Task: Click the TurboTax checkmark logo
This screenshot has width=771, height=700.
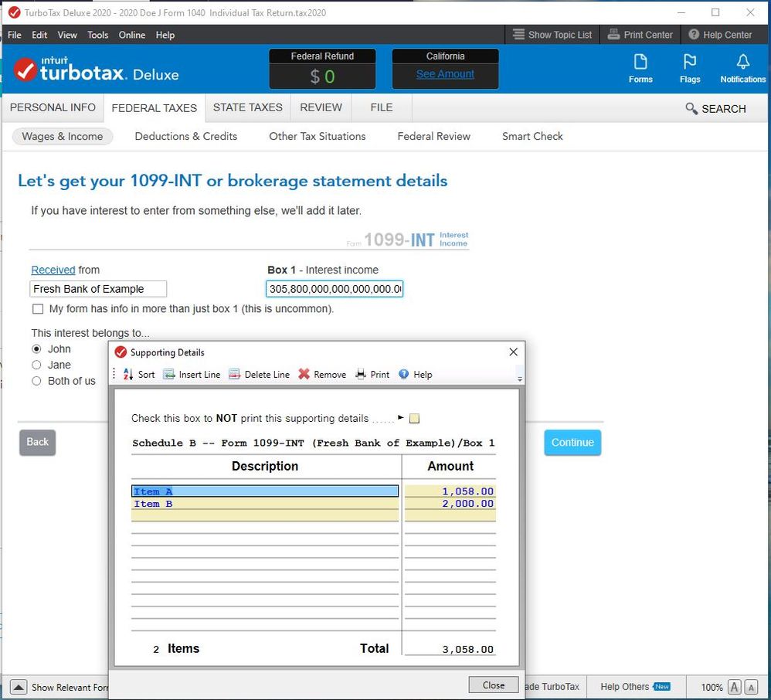Action: point(25,70)
